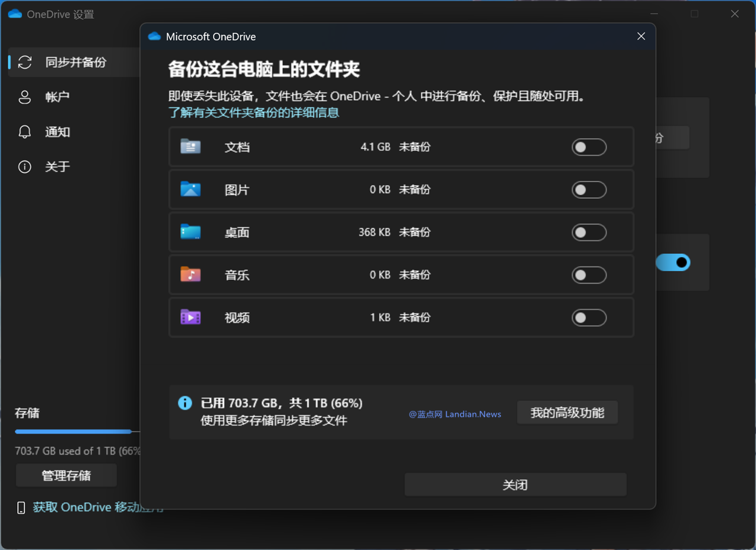Click the 管理存储 button
This screenshot has width=756, height=550.
click(x=66, y=475)
